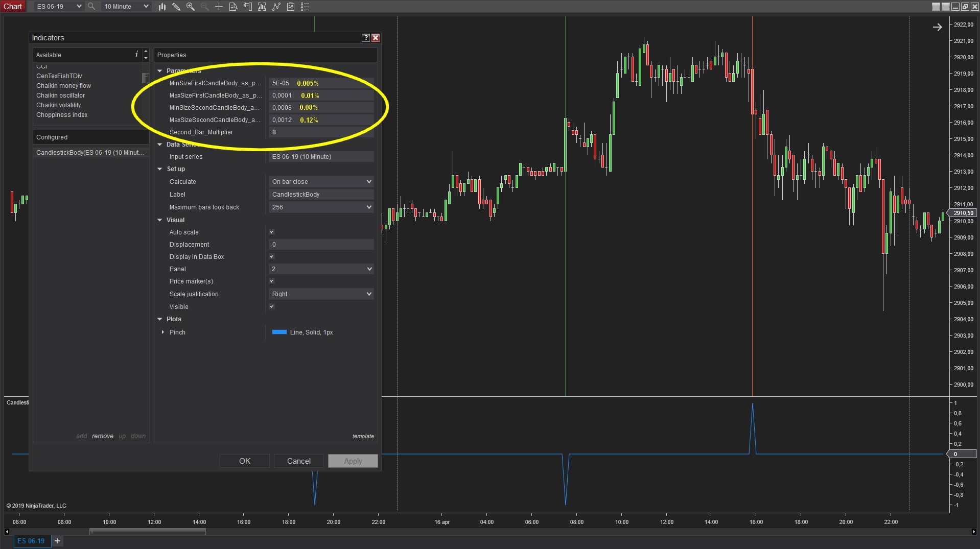Close the Indicators dialog
Viewport: 980px width, 549px height.
(376, 38)
